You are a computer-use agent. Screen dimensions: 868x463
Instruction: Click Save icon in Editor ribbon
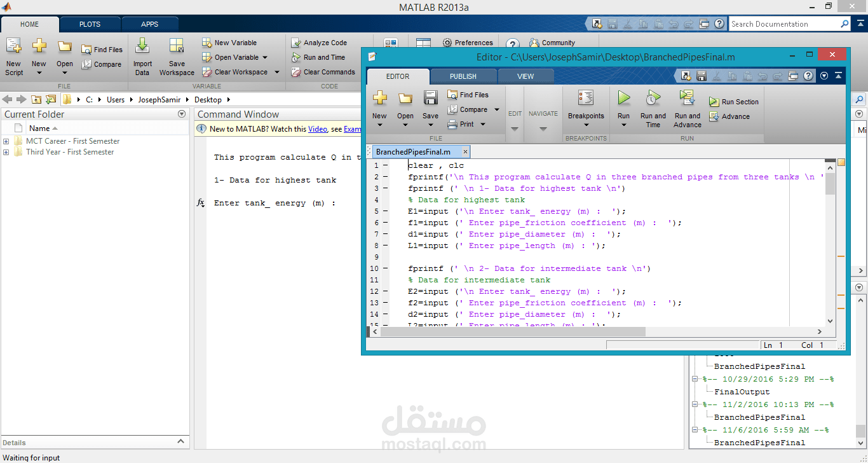click(430, 98)
